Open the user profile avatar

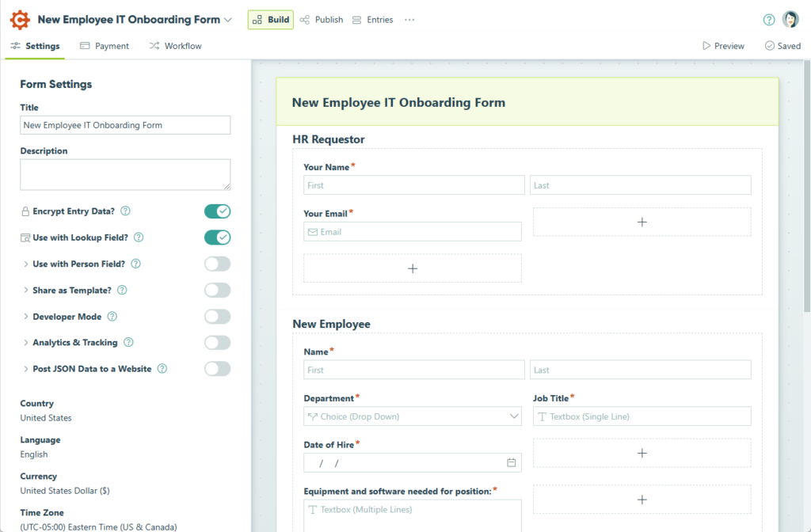pyautogui.click(x=790, y=19)
